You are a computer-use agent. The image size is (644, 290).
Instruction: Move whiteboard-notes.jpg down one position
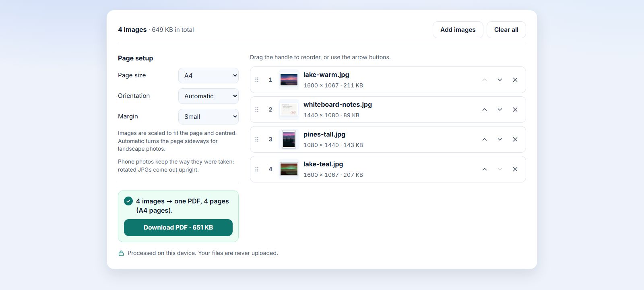pos(500,110)
